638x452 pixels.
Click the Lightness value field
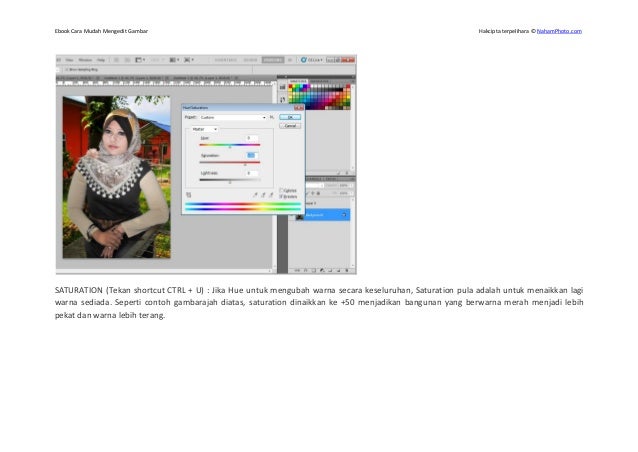coord(252,173)
